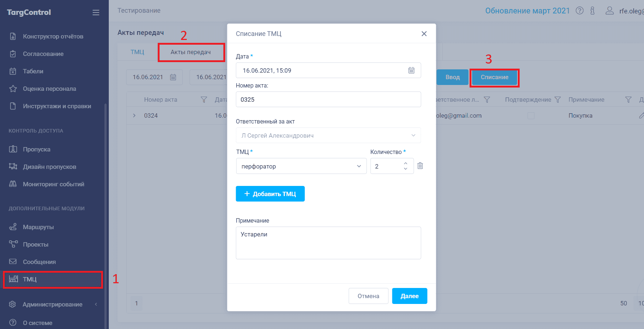
Task: Click the user profile icon
Action: pyautogui.click(x=610, y=11)
